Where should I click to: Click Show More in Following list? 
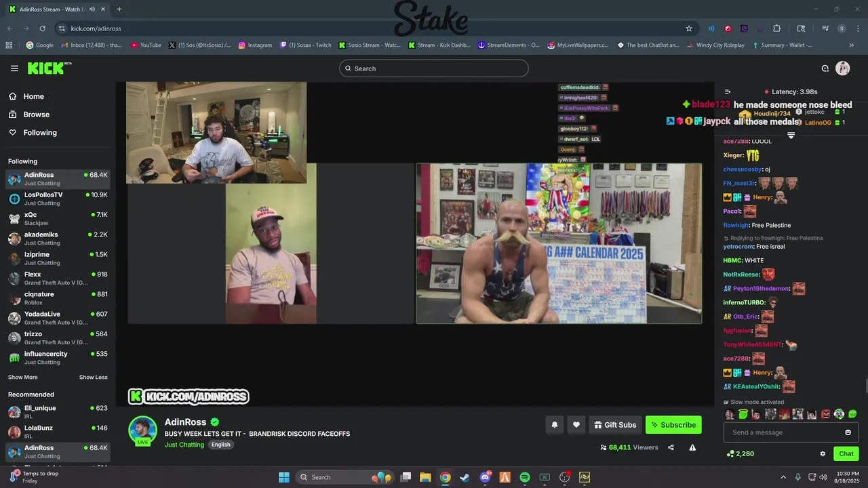click(23, 377)
